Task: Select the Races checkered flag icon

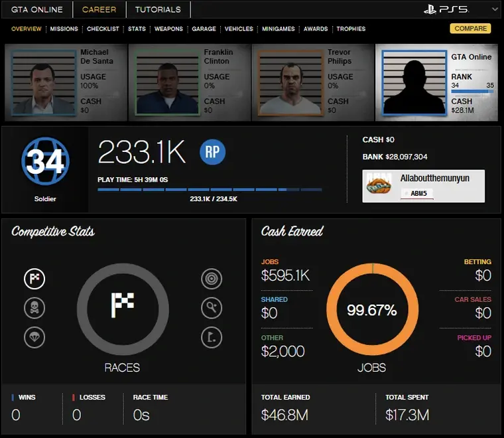Action: pos(34,279)
